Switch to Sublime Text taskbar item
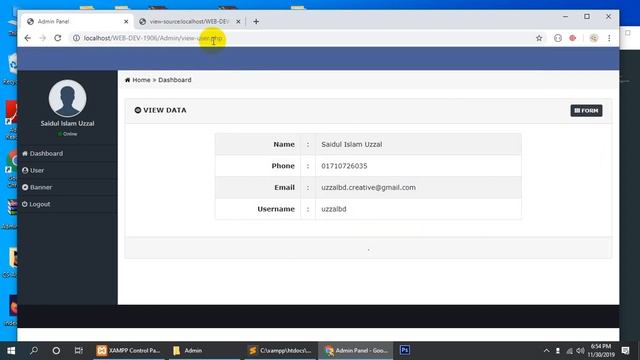 280,351
